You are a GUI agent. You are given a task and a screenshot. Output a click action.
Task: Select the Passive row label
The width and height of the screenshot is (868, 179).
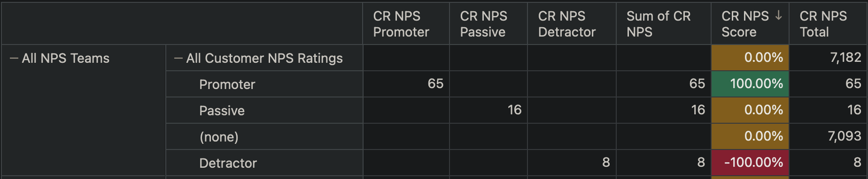222,111
